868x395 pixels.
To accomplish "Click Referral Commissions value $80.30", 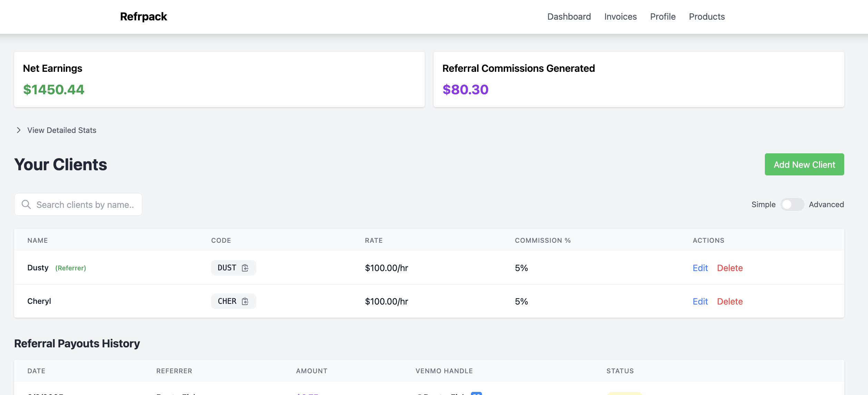I will [x=465, y=90].
